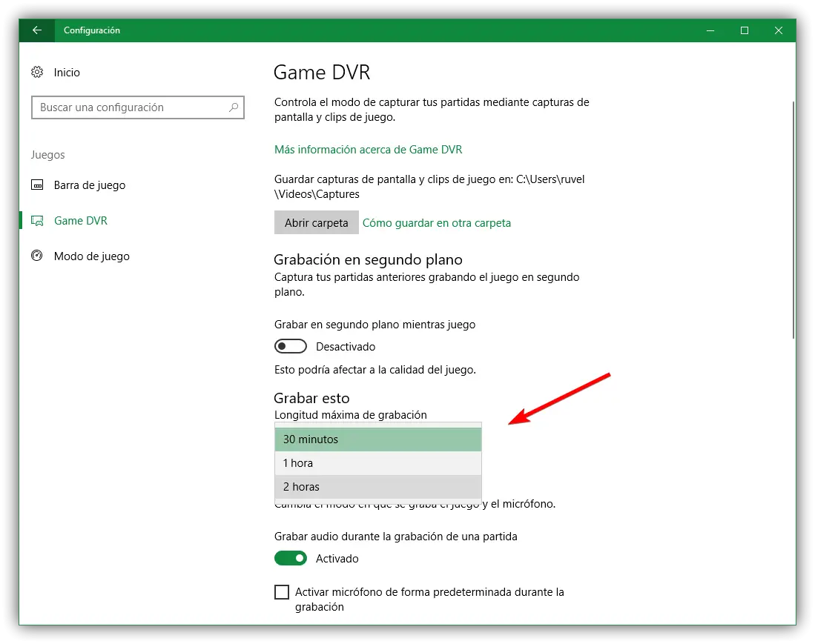The width and height of the screenshot is (815, 644).
Task: Click the Longitud máxima de grabación label
Action: (x=350, y=415)
